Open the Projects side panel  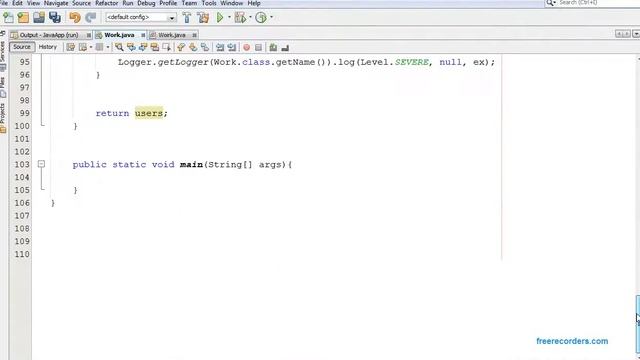(x=3, y=118)
